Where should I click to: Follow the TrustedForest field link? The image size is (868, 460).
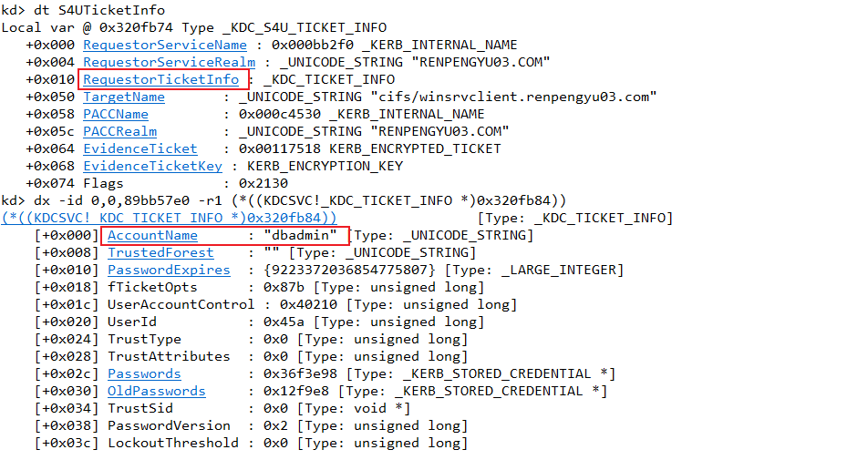click(x=160, y=252)
